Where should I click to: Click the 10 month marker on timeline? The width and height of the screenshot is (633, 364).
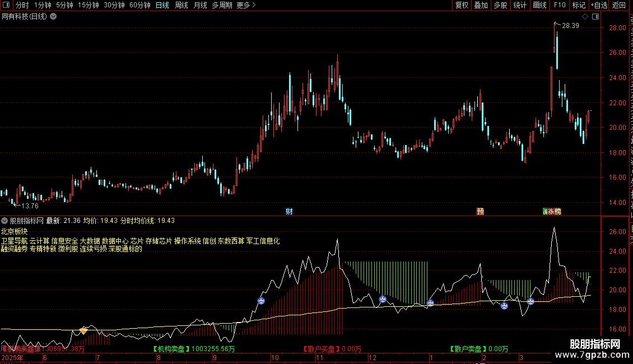[x=275, y=357]
